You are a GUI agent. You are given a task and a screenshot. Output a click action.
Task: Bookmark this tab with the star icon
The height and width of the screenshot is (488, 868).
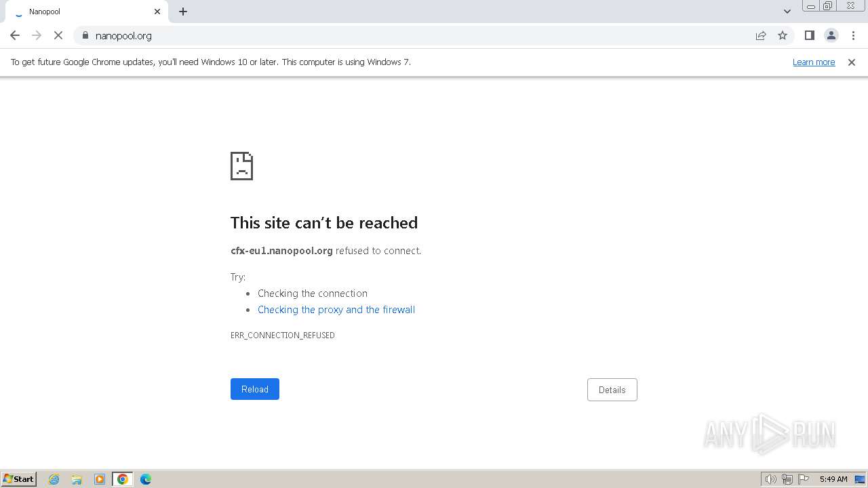[783, 35]
